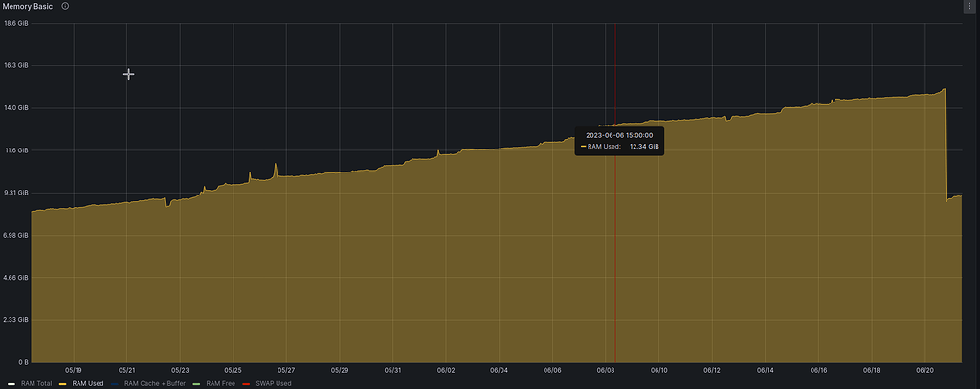Image resolution: width=980 pixels, height=389 pixels.
Task: Click the info icon beside Memory Basic
Action: pos(65,6)
